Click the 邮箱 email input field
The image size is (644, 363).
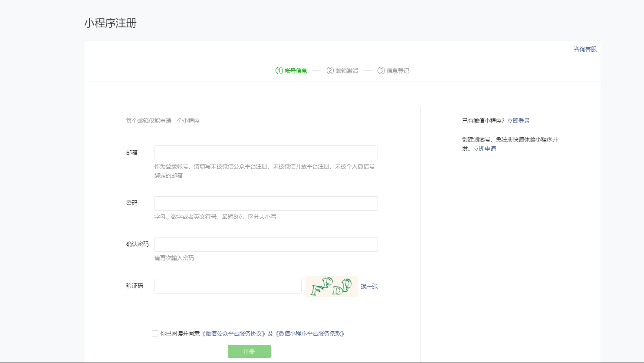click(266, 153)
